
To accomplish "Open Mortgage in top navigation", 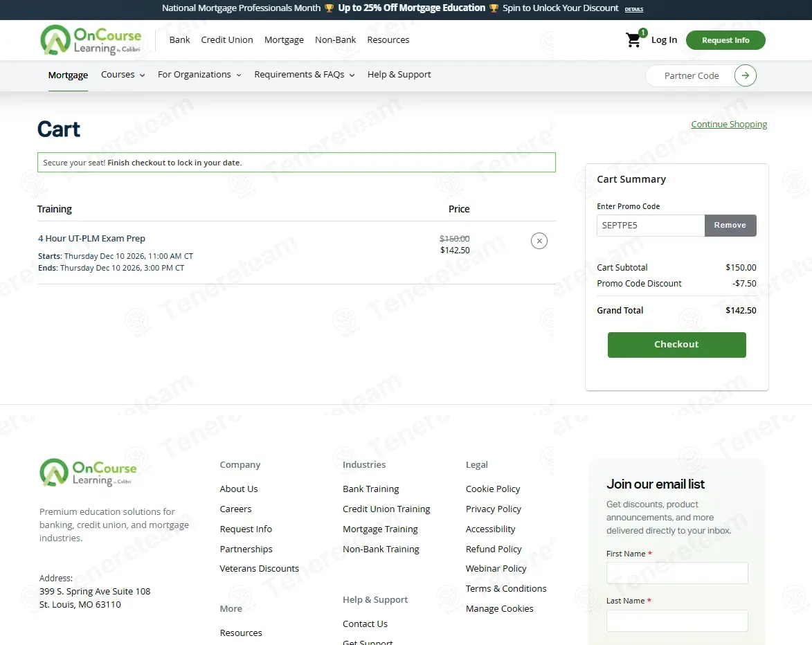I will (x=284, y=40).
